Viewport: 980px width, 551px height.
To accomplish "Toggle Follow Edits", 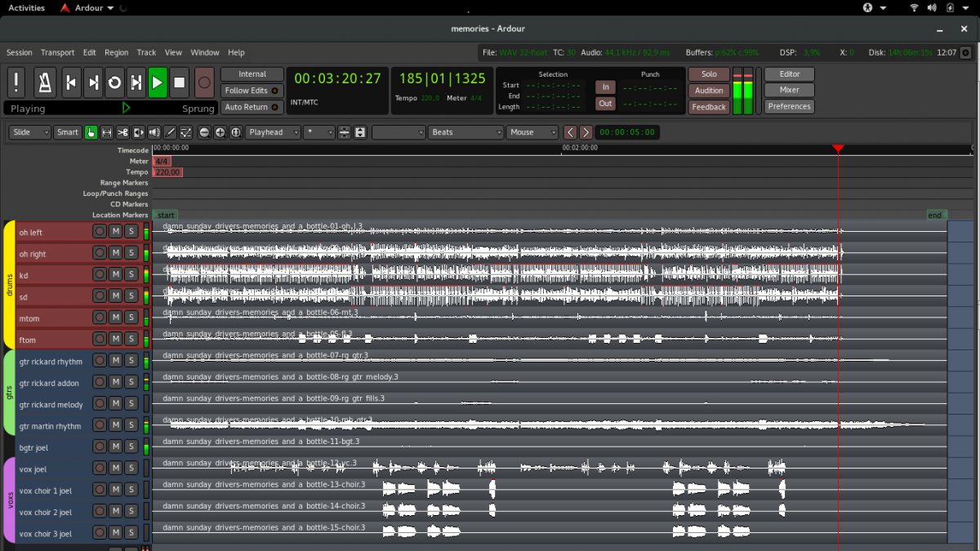I will 252,91.
